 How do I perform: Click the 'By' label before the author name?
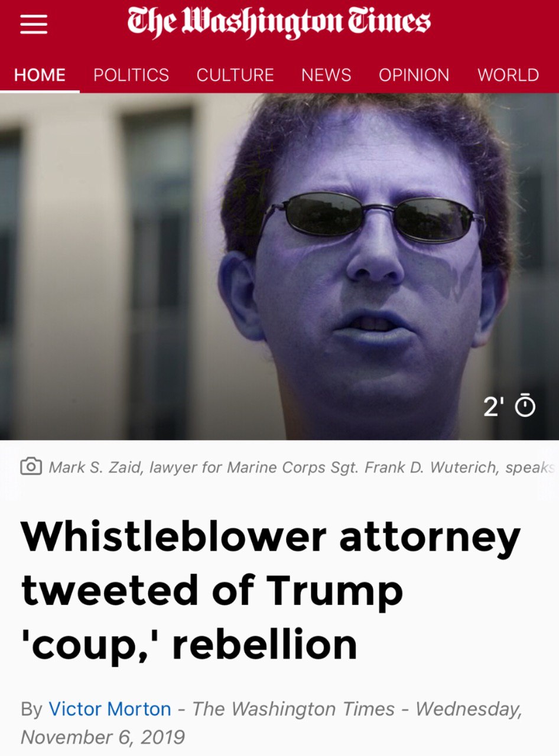point(31,709)
